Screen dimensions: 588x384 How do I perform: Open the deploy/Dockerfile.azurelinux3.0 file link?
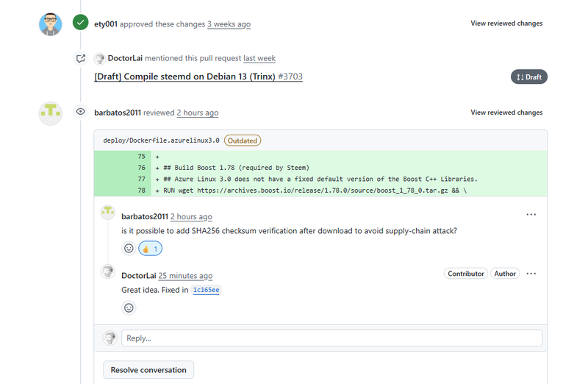[161, 141]
